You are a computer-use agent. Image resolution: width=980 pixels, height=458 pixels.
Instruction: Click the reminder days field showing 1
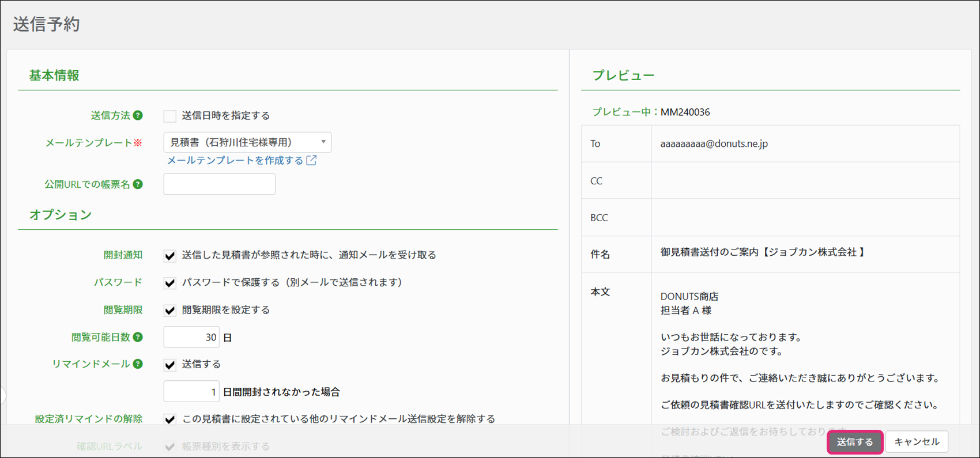[191, 392]
